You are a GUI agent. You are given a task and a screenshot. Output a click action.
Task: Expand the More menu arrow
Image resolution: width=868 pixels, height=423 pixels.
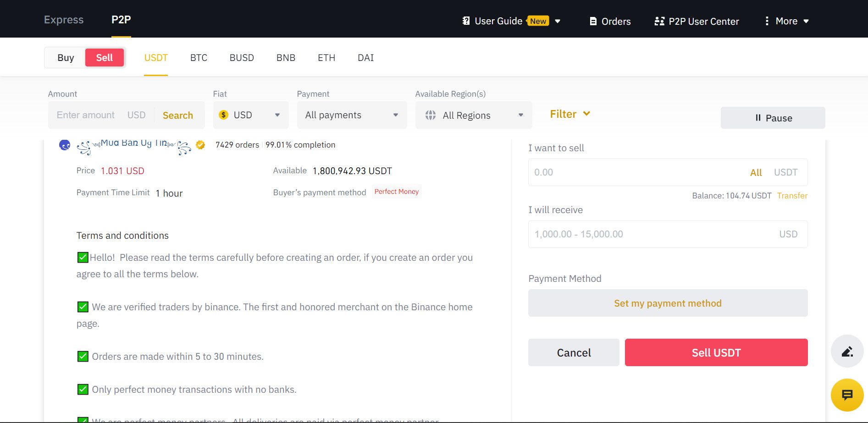coord(806,22)
